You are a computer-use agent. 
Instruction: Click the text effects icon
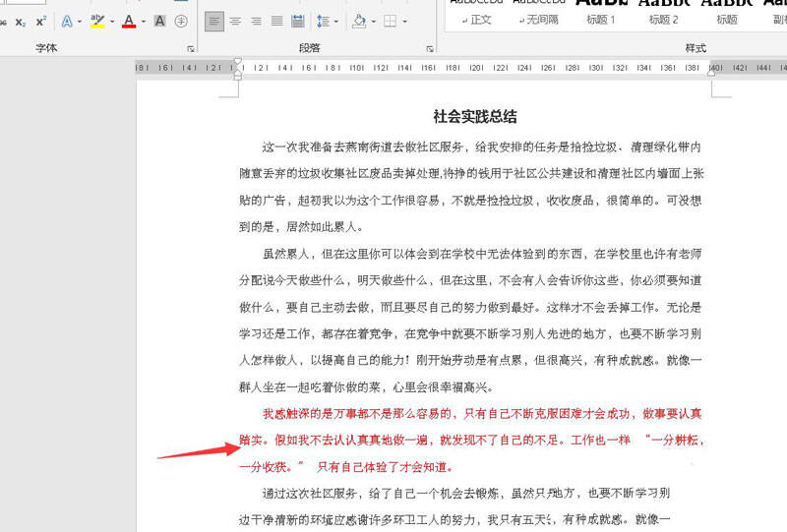[68, 21]
